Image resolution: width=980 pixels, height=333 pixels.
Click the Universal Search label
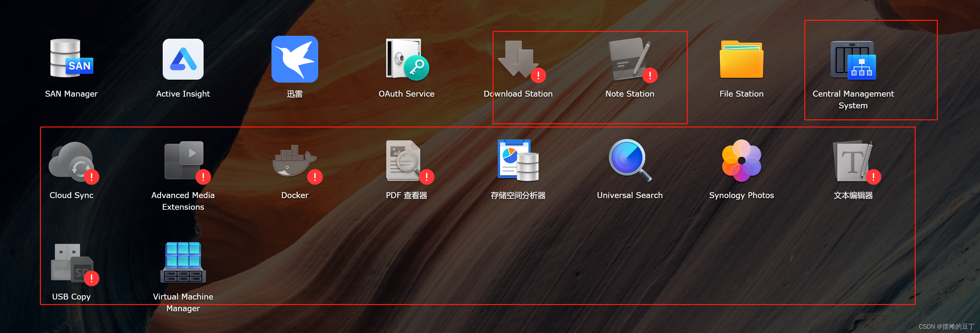[630, 195]
